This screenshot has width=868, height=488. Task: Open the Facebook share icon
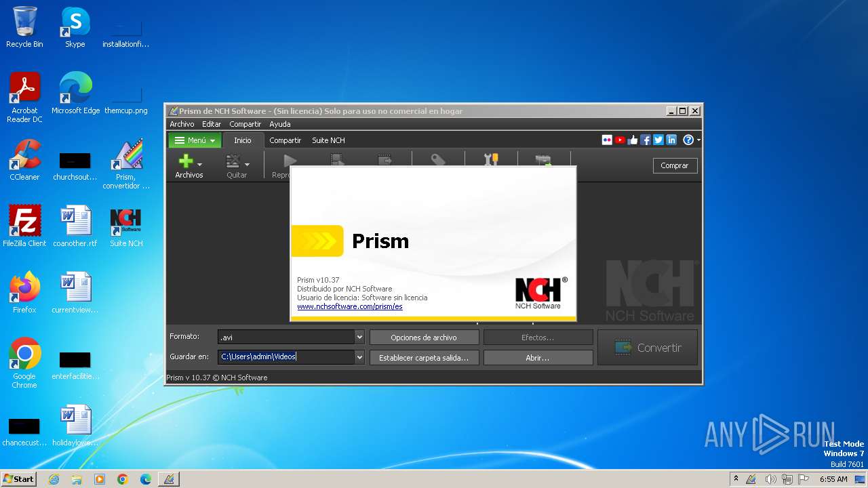pos(646,140)
